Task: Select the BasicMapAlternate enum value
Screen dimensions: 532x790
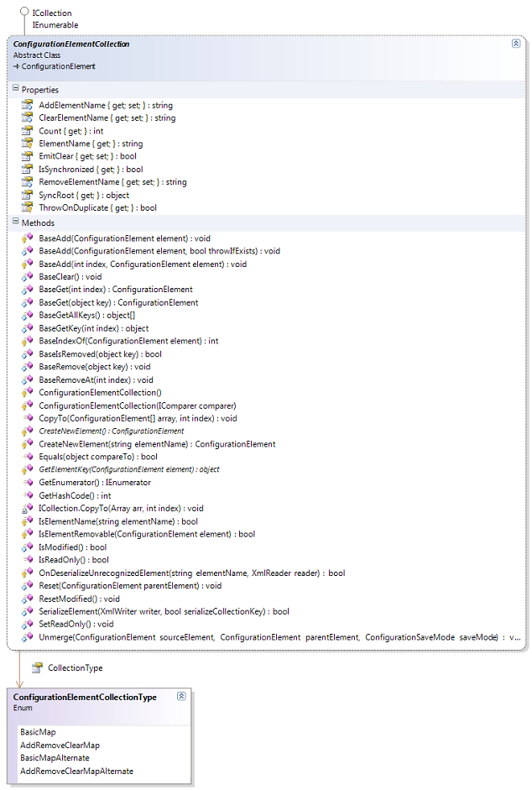Action: (55, 757)
